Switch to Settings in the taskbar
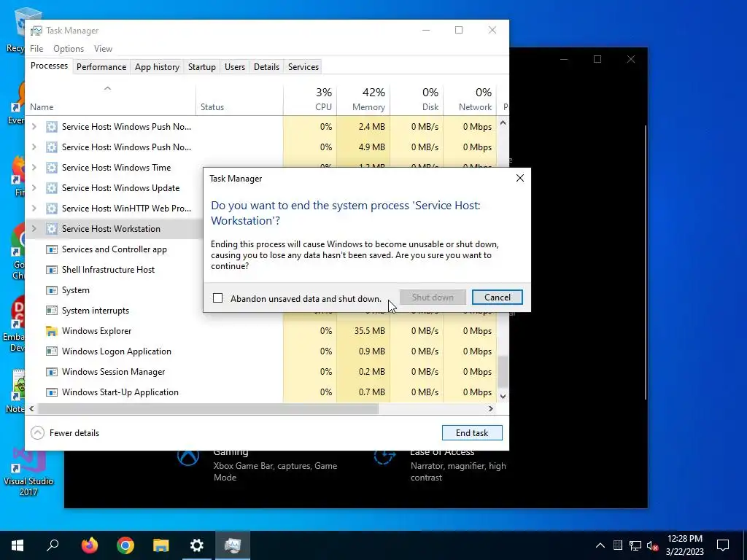Image resolution: width=747 pixels, height=560 pixels. pos(197,545)
